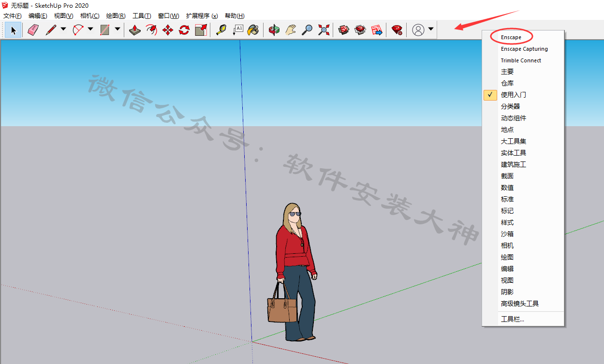Select the Eraser tool
Viewport: 604px width, 364px height.
tap(33, 30)
